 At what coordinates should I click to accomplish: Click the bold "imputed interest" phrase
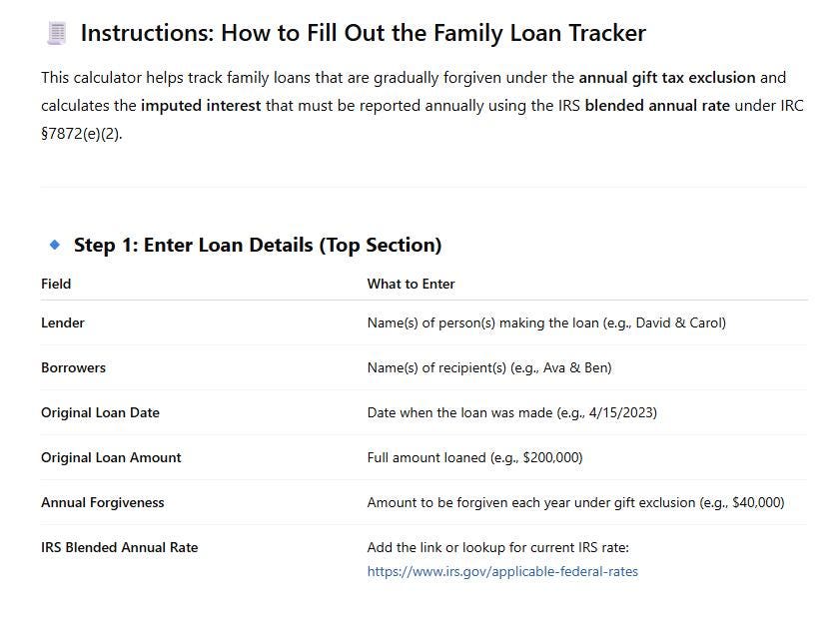point(201,105)
